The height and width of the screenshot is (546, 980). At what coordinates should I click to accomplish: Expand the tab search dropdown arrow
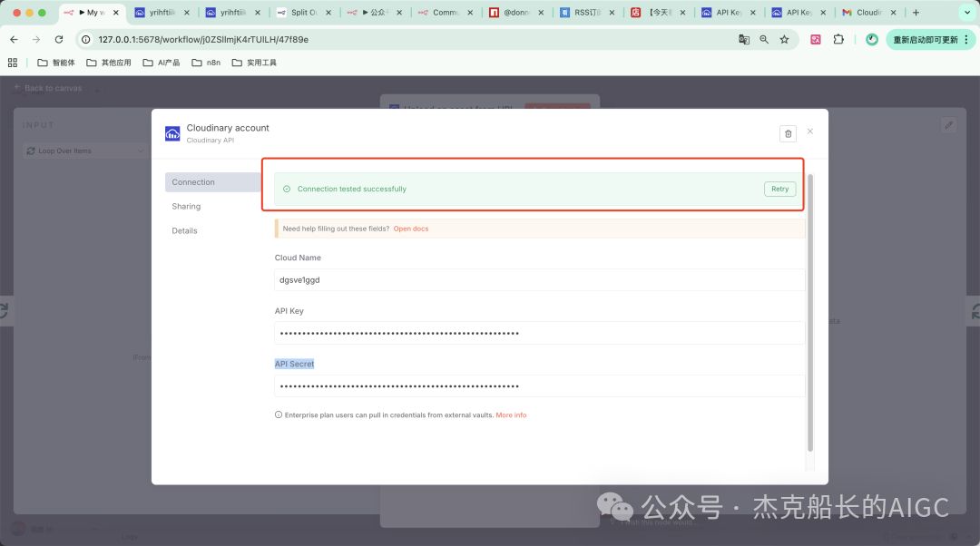coord(967,13)
